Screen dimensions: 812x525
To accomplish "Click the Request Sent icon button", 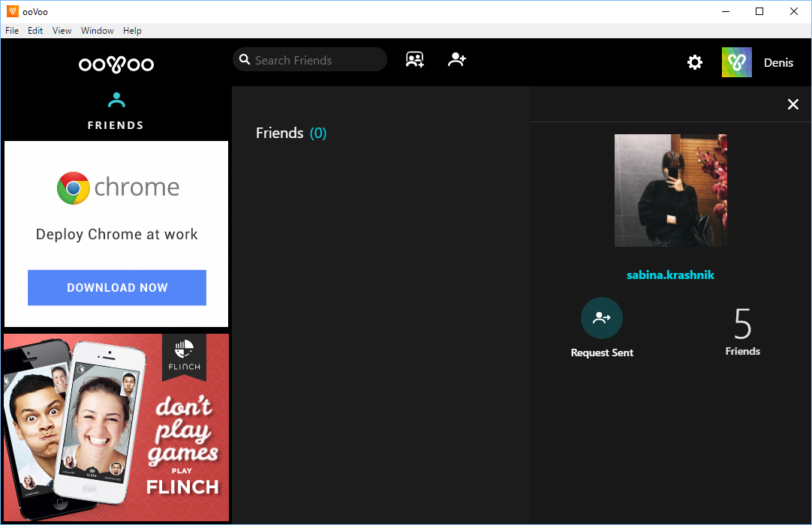I will coord(602,318).
